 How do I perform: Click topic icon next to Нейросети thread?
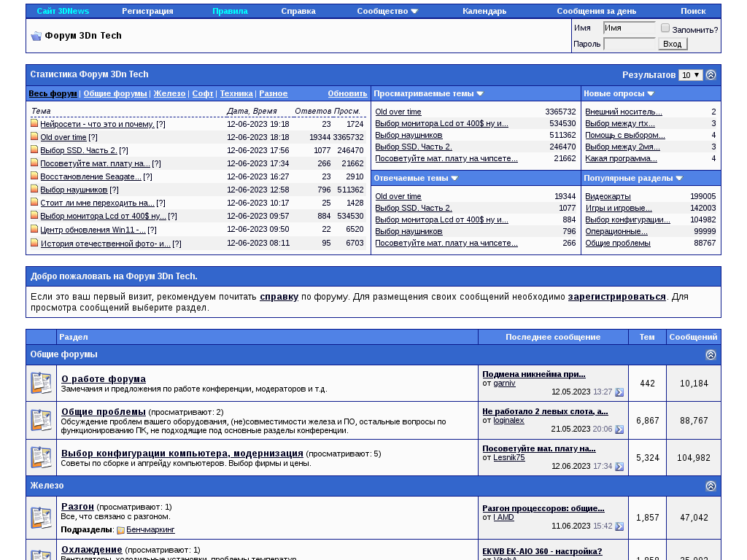34,123
